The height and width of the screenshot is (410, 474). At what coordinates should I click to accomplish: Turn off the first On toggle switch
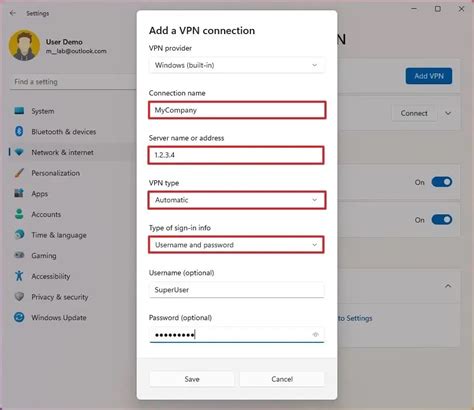coord(442,182)
